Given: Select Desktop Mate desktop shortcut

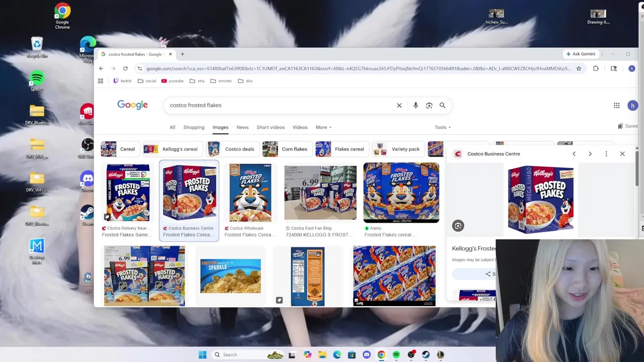Looking at the screenshot, I should click(37, 251).
